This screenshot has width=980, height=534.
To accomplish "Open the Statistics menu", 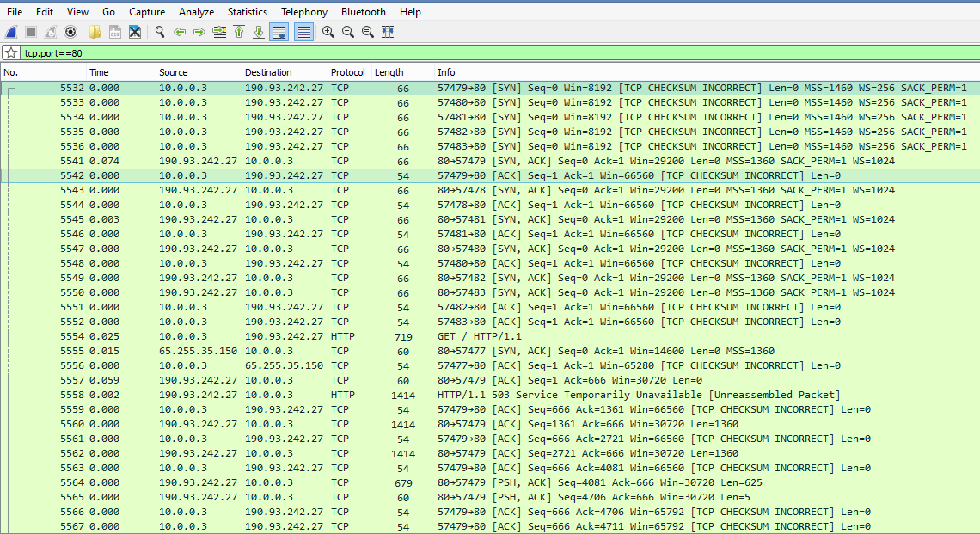I will (x=247, y=12).
